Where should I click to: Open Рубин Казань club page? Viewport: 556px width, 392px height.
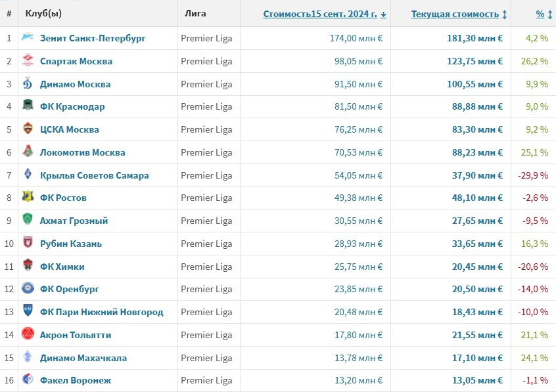(71, 244)
